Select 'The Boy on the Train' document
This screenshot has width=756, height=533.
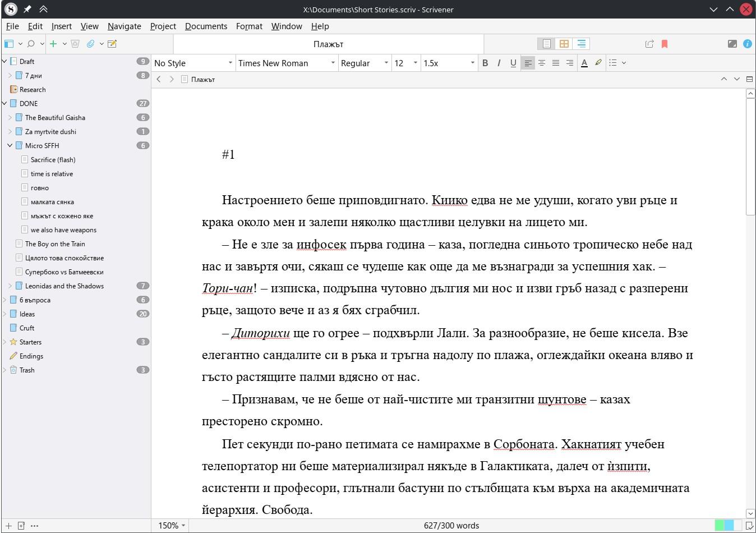point(55,244)
